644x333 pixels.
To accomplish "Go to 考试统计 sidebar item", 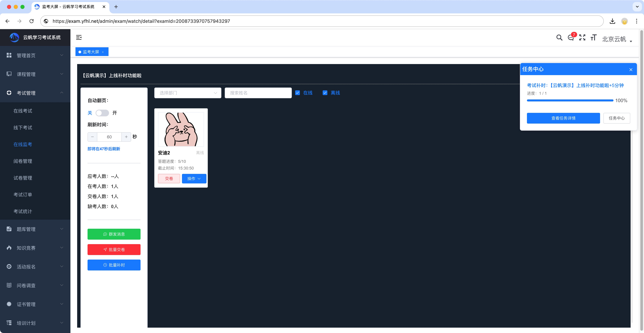I will (23, 211).
